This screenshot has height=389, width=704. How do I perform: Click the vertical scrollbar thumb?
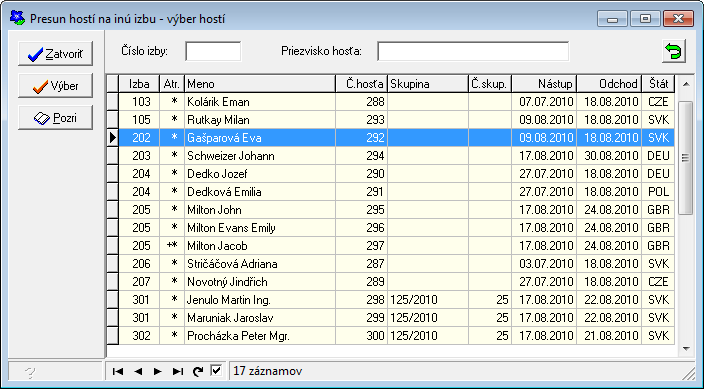[x=686, y=158]
